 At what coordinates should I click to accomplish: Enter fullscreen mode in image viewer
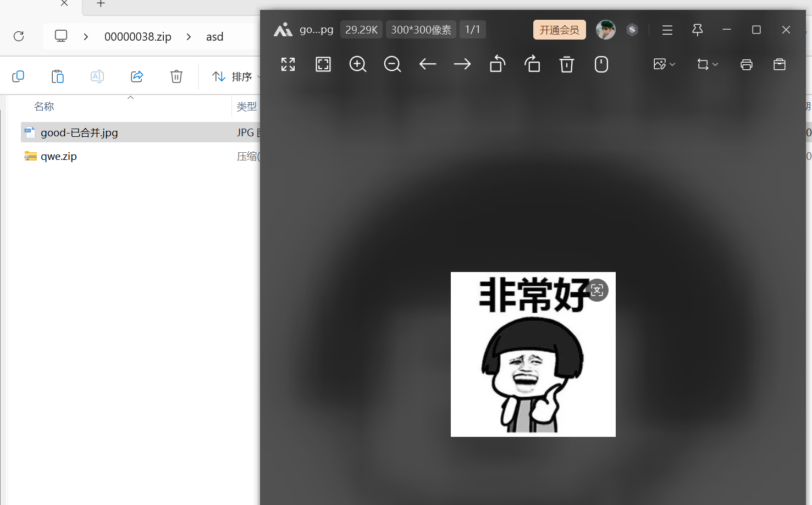[x=288, y=64]
